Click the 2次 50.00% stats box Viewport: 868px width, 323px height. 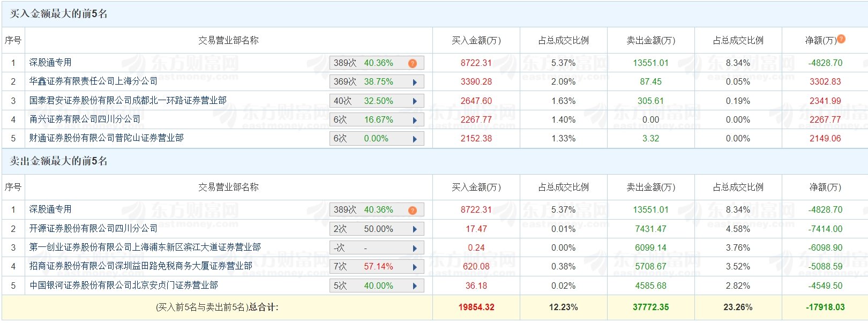pyautogui.click(x=377, y=229)
